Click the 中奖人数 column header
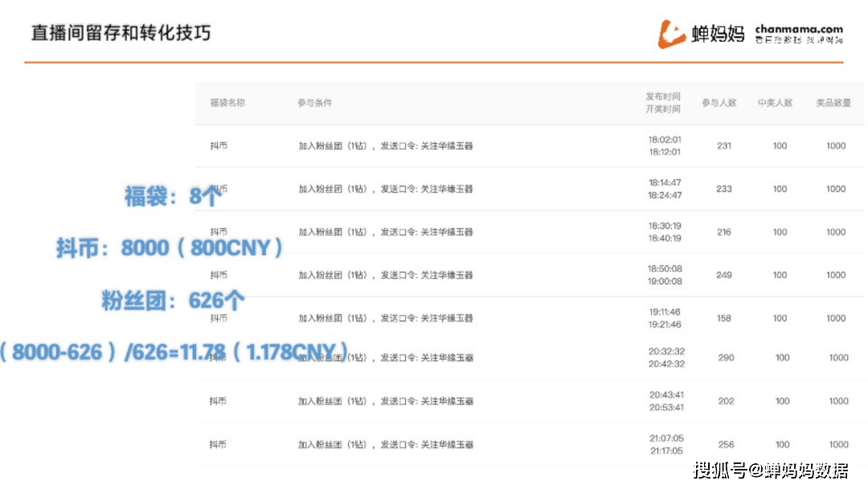 coord(775,103)
